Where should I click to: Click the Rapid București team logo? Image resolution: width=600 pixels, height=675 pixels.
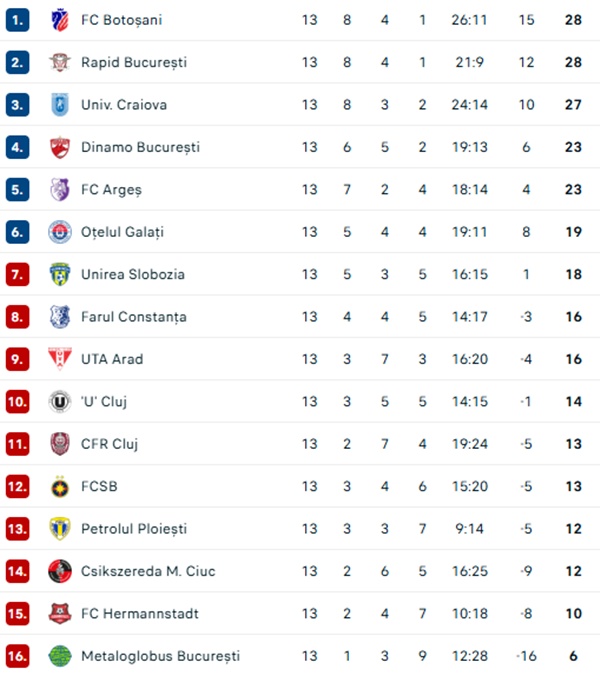pos(60,62)
